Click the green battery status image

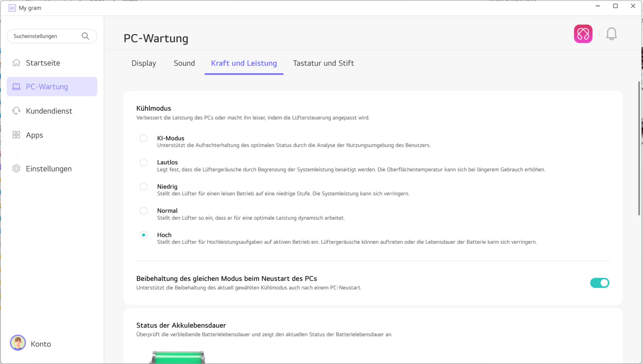tap(178, 357)
